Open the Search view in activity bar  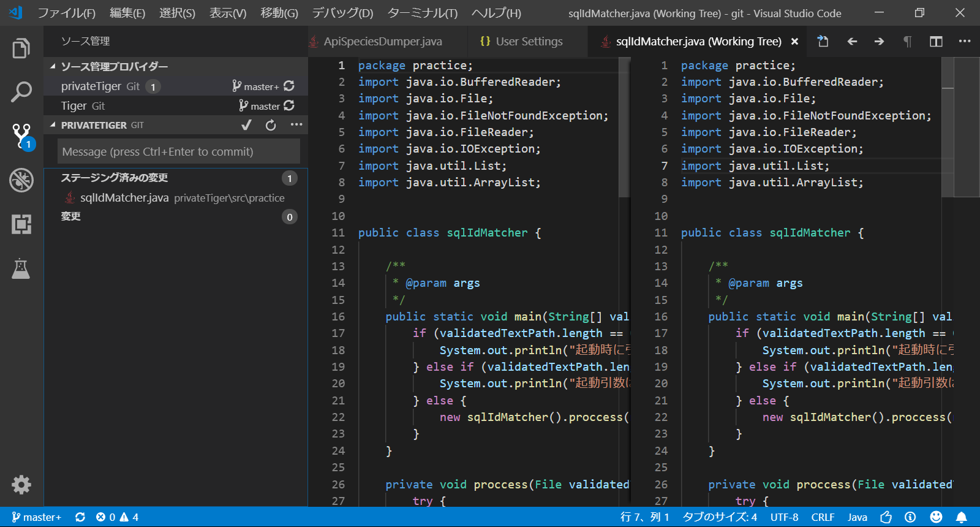(21, 92)
